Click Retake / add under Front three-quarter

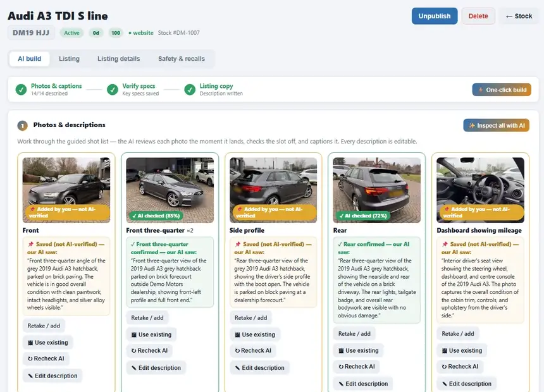click(x=147, y=318)
